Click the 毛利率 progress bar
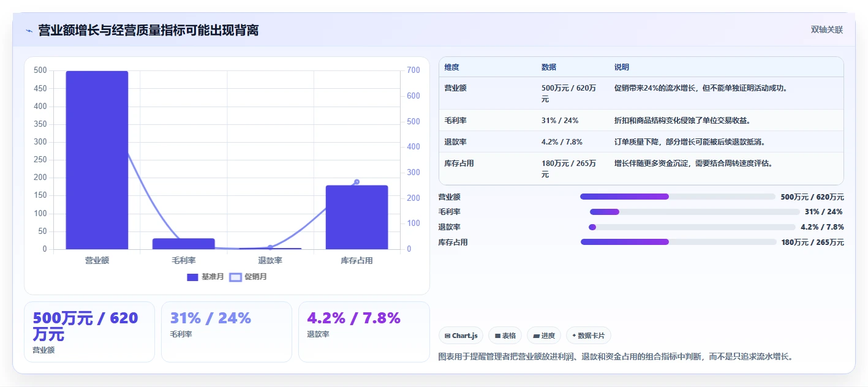868x387 pixels. point(695,212)
